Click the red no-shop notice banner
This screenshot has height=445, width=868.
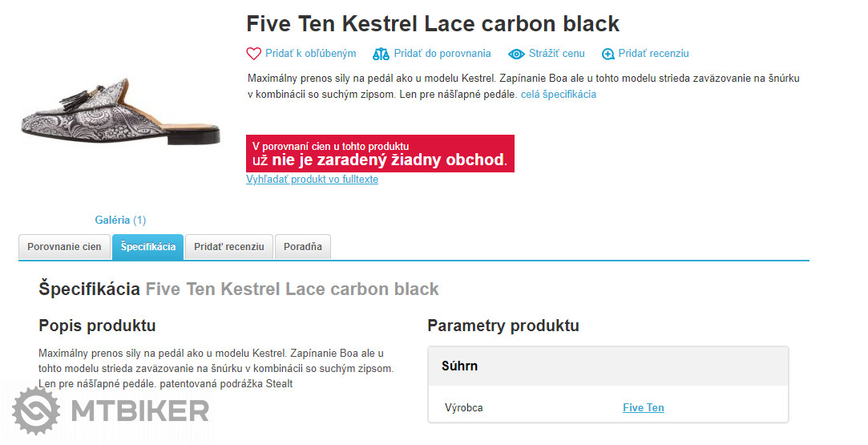[x=379, y=153]
